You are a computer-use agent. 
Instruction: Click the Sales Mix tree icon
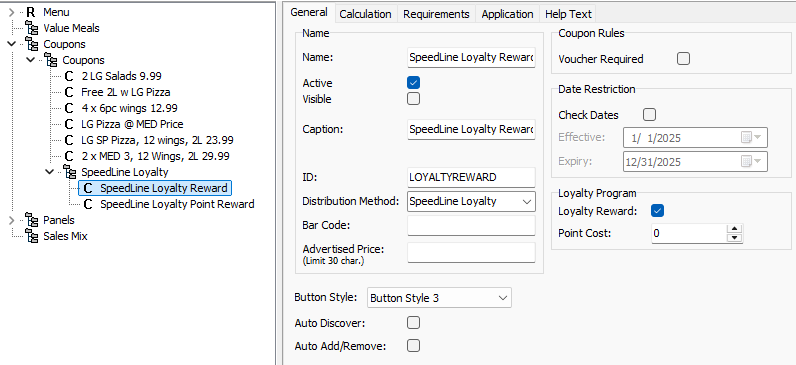coord(32,237)
